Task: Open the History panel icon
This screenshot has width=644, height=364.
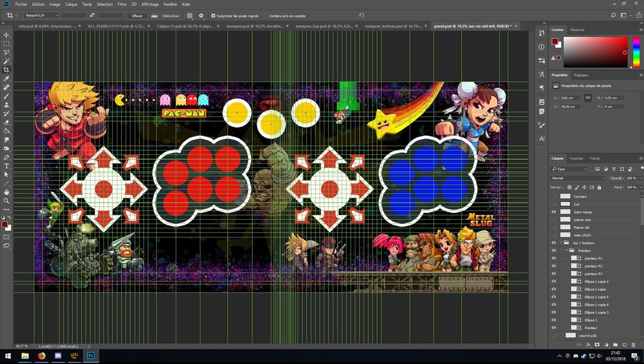Action: click(541, 33)
